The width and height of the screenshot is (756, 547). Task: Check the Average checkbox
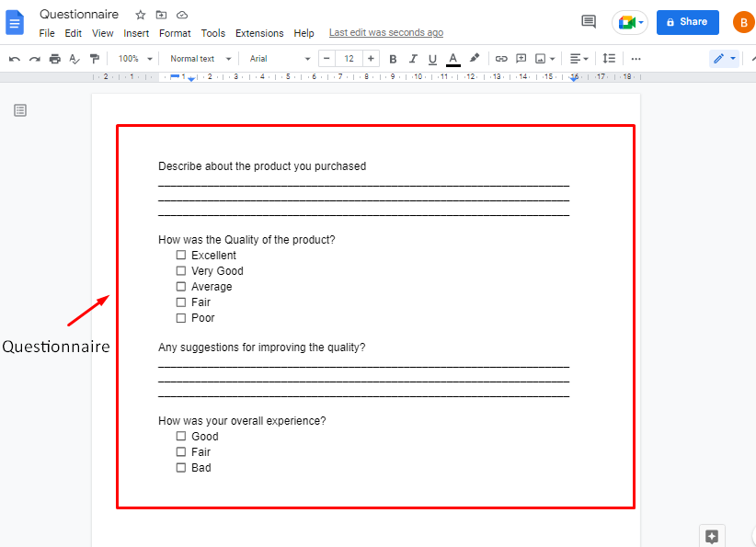181,287
